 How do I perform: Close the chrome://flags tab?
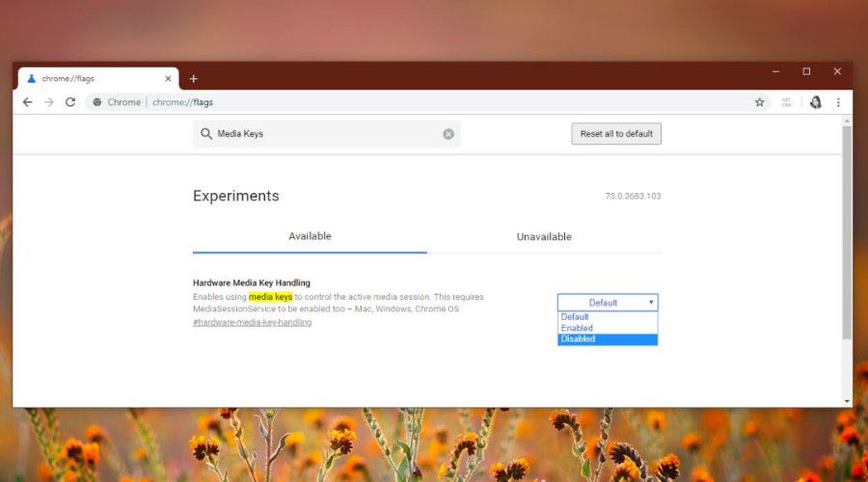click(168, 78)
